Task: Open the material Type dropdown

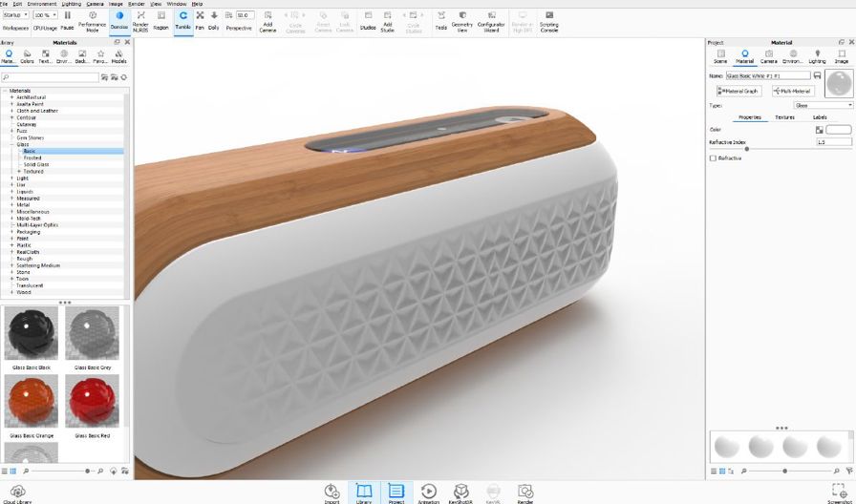Action: 824,105
